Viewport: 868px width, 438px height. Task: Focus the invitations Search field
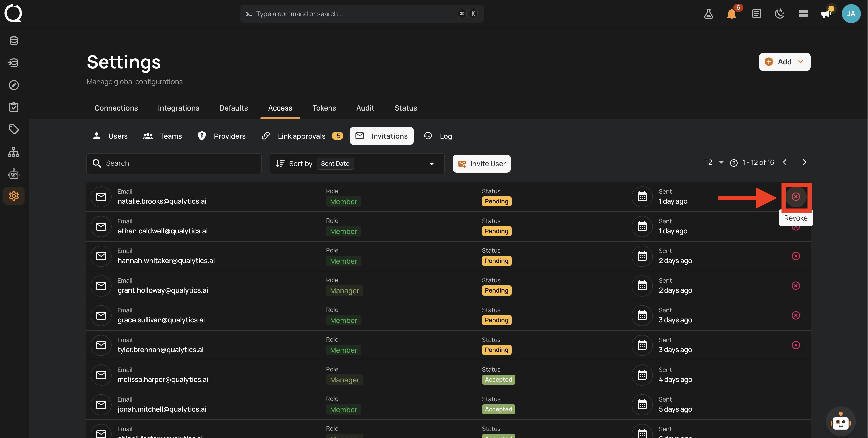pyautogui.click(x=174, y=164)
